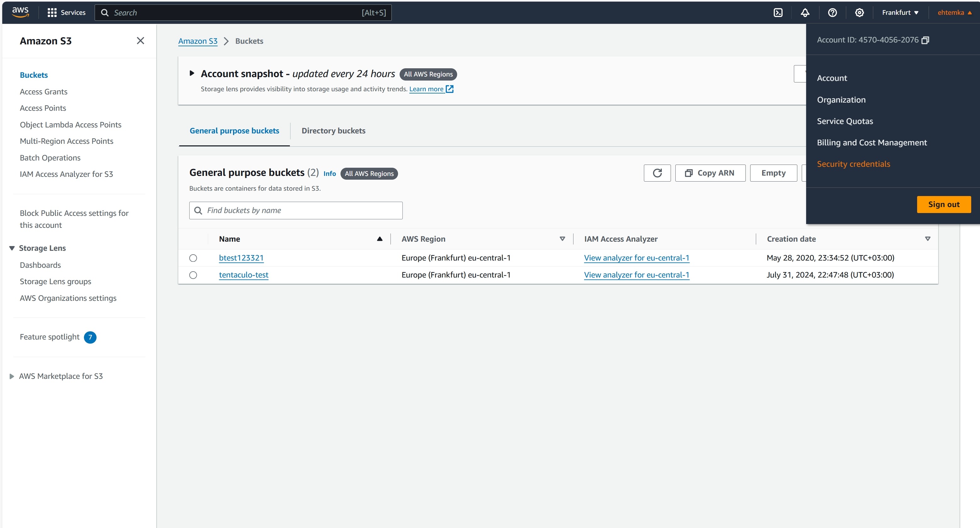
Task: Open the Services grid menu
Action: point(66,13)
